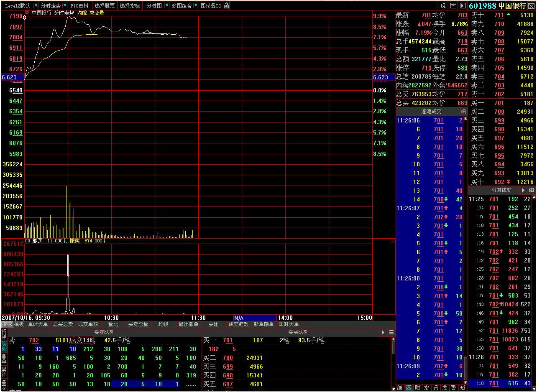Open the 分时图 dropdown arrow

click(x=166, y=6)
